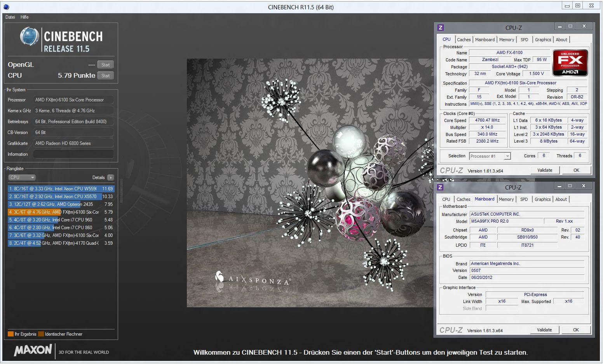The height and width of the screenshot is (364, 603).
Task: Start the CPU benchmark
Action: pos(105,76)
